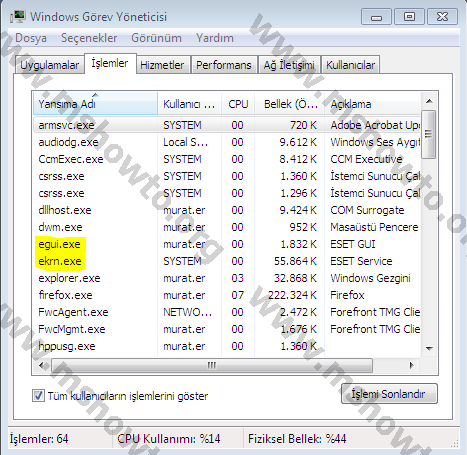The image size is (467, 455).
Task: Click the CCM Executive description
Action: coord(366,159)
